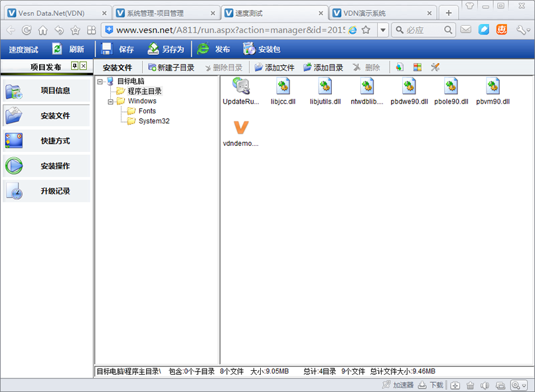
Task: Click the 刷新 refresh toolbar button
Action: click(68, 49)
